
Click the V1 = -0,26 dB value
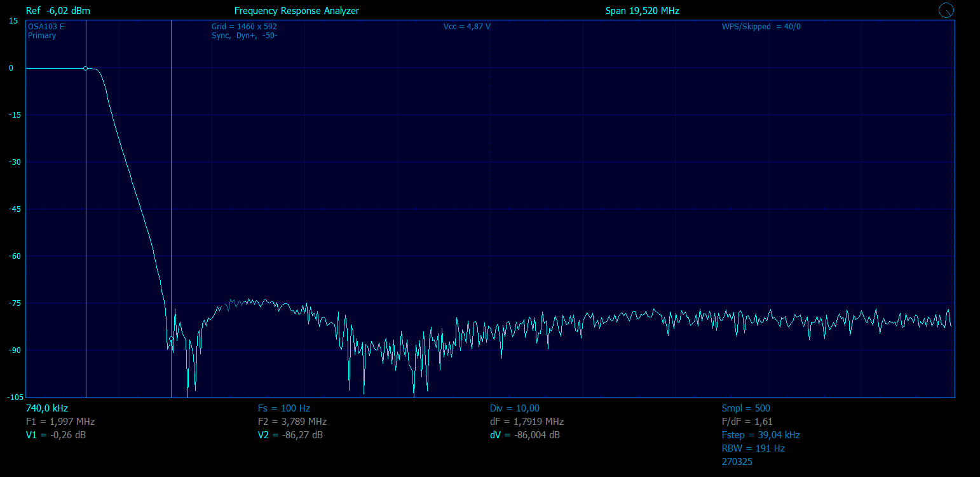pos(57,435)
